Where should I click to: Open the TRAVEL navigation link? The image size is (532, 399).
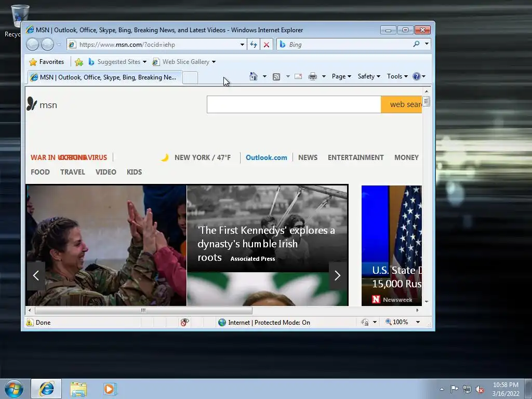(x=73, y=172)
